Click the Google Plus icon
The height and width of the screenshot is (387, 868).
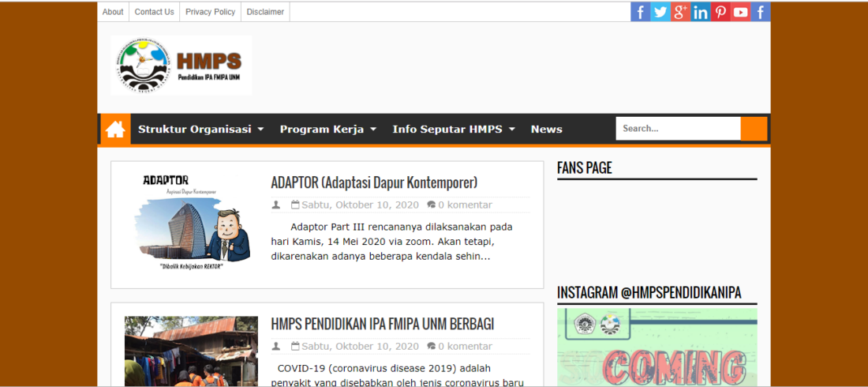680,12
